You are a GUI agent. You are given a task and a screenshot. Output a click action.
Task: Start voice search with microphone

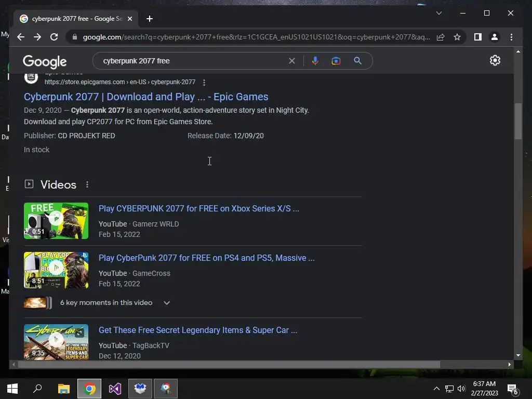315,61
